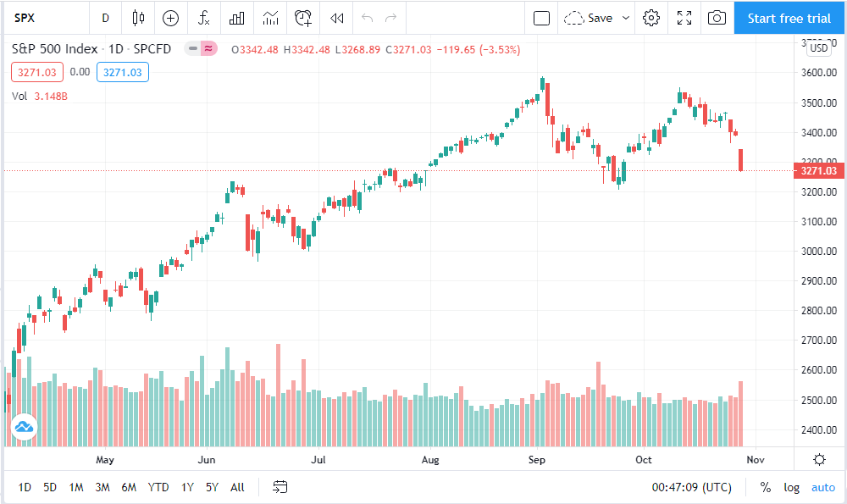Open the USD currency selector

tap(818, 48)
